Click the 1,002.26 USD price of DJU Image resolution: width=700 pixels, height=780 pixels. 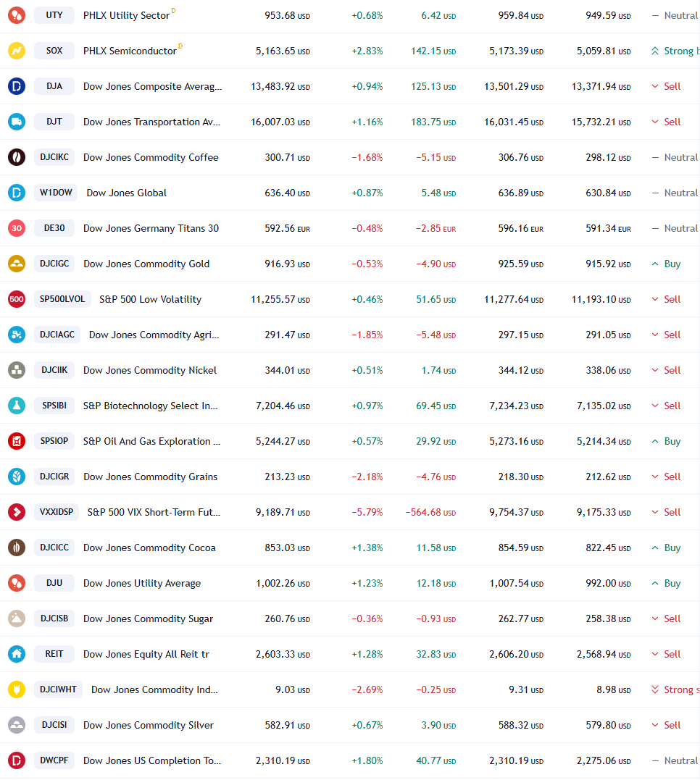283,583
